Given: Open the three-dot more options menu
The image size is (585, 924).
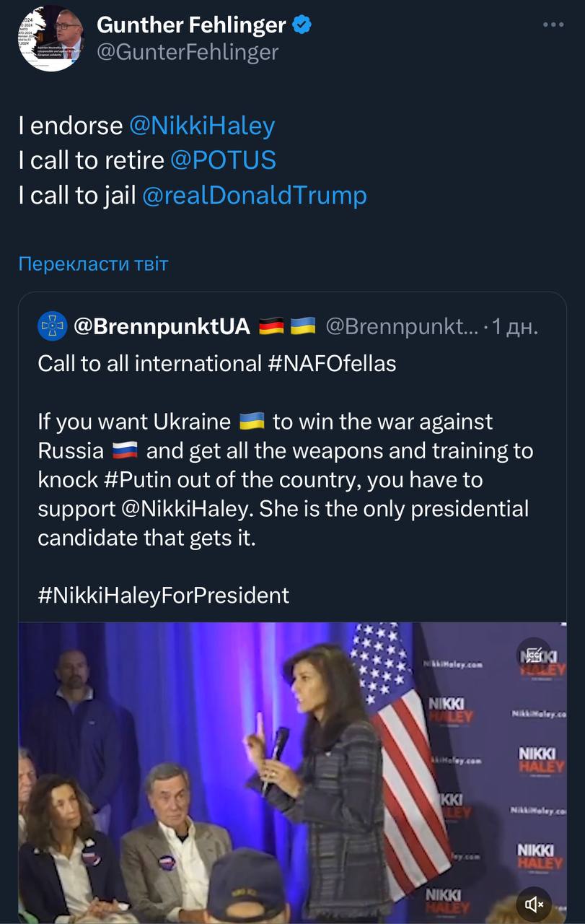Looking at the screenshot, I should 553,25.
